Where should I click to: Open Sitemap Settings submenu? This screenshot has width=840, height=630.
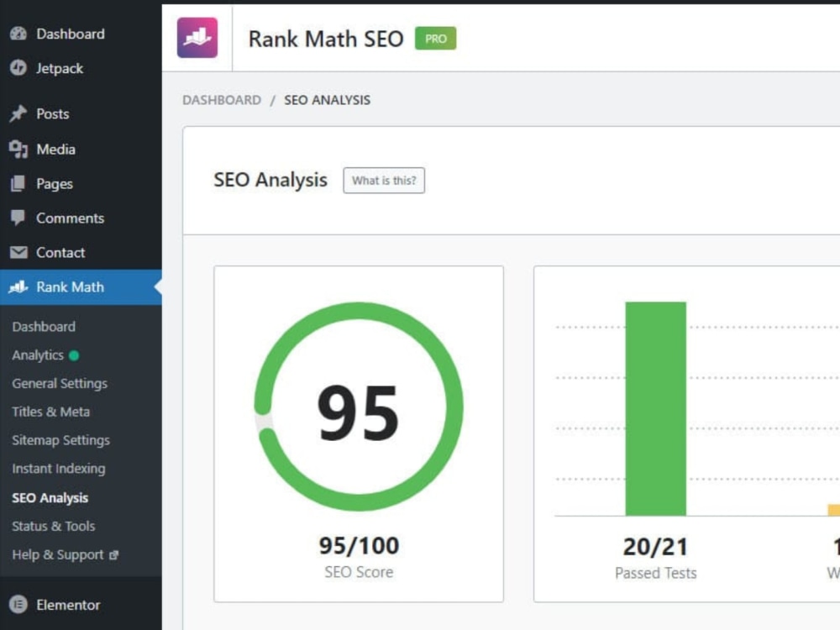[x=61, y=440]
